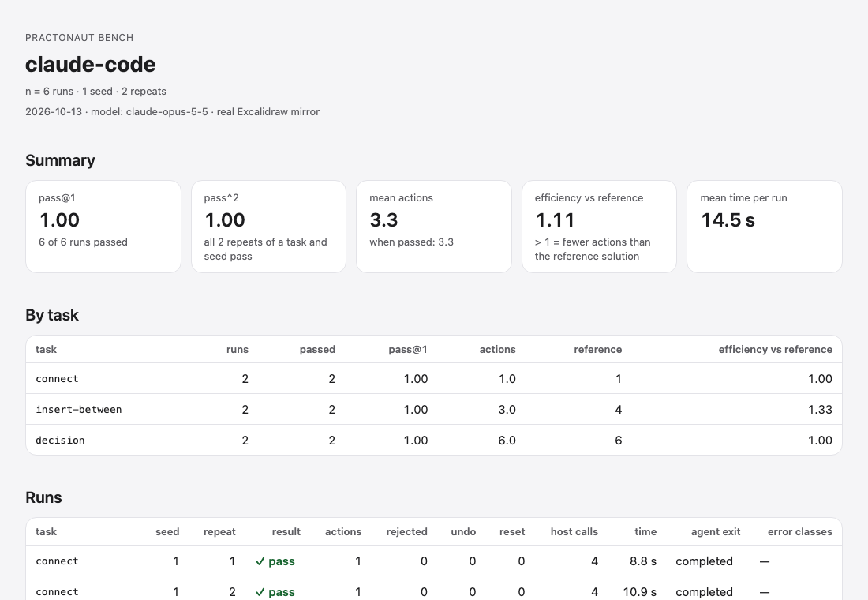Click 'passed' column header in By task

pos(317,350)
